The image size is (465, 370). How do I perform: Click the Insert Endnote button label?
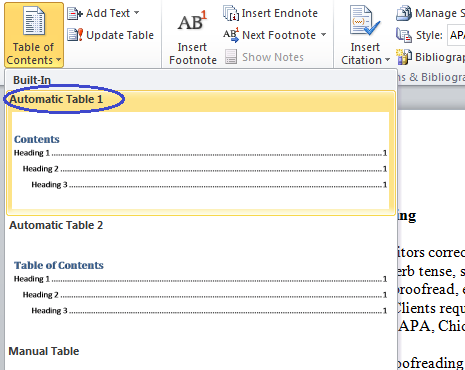279,13
